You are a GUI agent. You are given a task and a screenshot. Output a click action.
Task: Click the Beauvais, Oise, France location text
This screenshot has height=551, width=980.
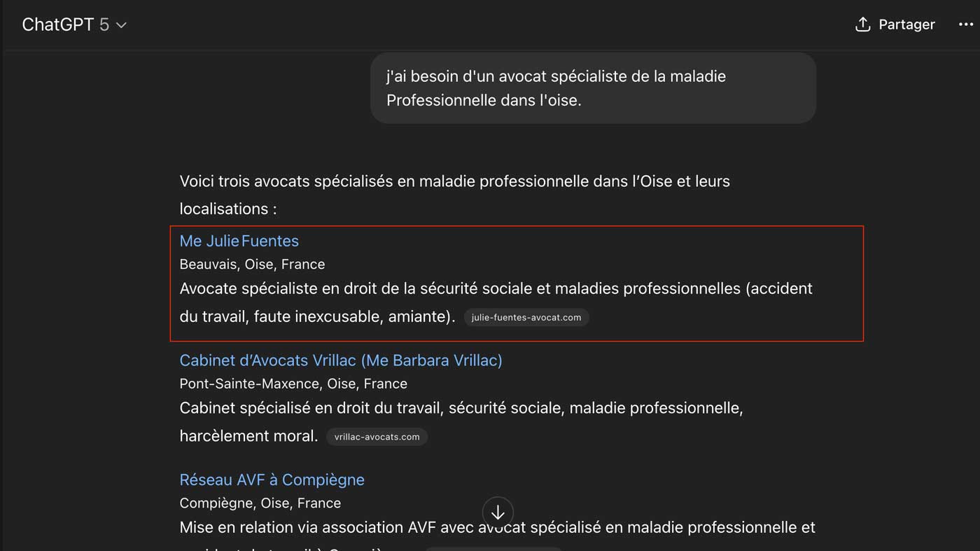click(x=252, y=264)
